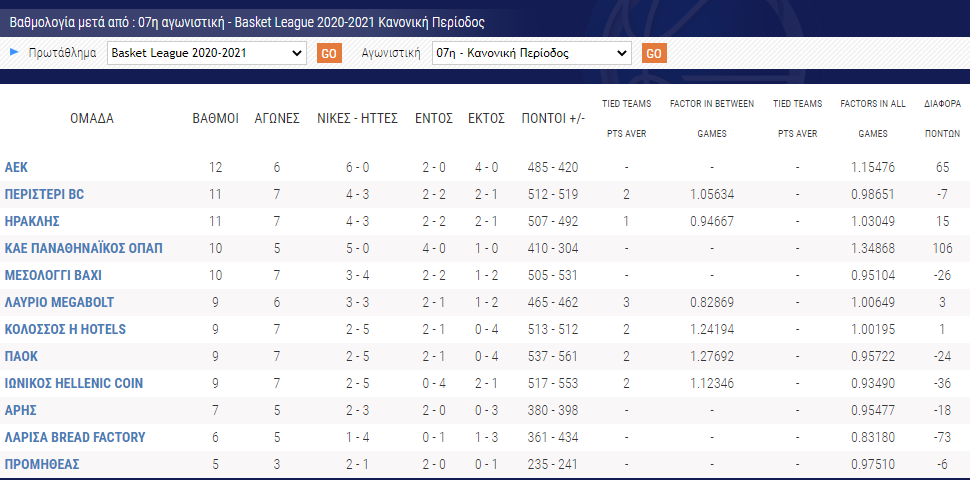Click the Αγωνιστική label

(391, 53)
